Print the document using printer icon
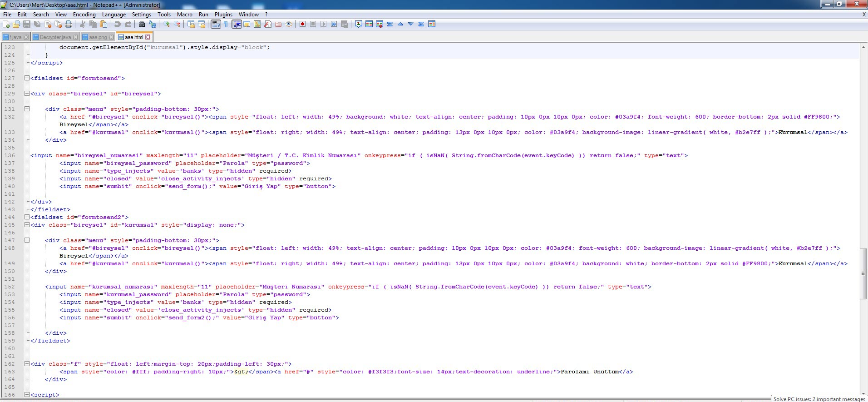The width and height of the screenshot is (868, 402). pyautogui.click(x=69, y=24)
